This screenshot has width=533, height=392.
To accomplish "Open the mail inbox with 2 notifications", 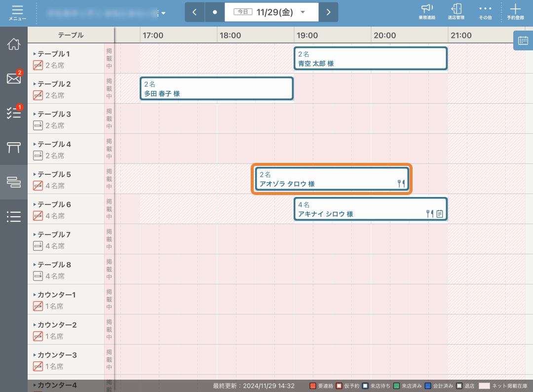I will coord(14,78).
